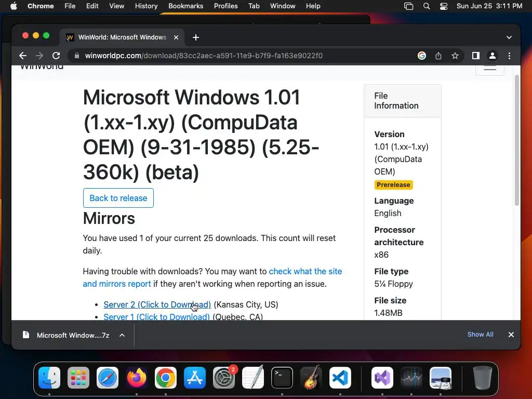Open Terminal from the Dock
Image resolution: width=532 pixels, height=399 pixels.
(x=282, y=378)
